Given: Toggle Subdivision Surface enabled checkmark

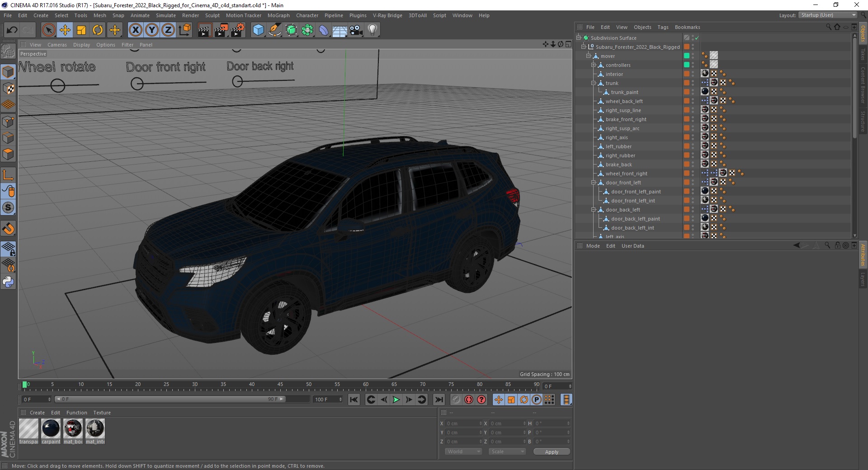Looking at the screenshot, I should click(697, 38).
